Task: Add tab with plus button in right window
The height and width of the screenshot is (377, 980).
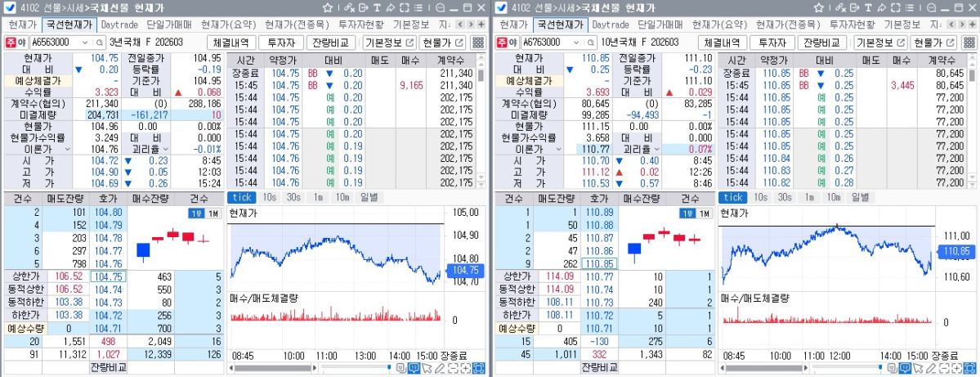Action: tap(972, 25)
